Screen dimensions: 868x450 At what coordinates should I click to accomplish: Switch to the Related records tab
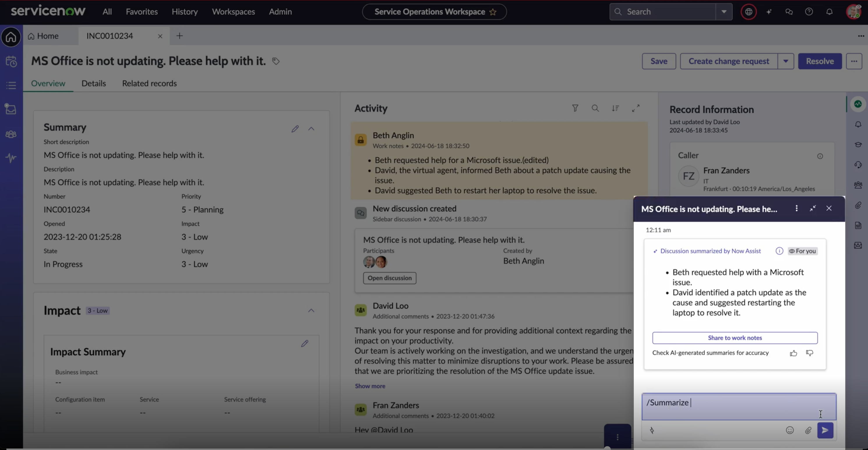coord(149,83)
